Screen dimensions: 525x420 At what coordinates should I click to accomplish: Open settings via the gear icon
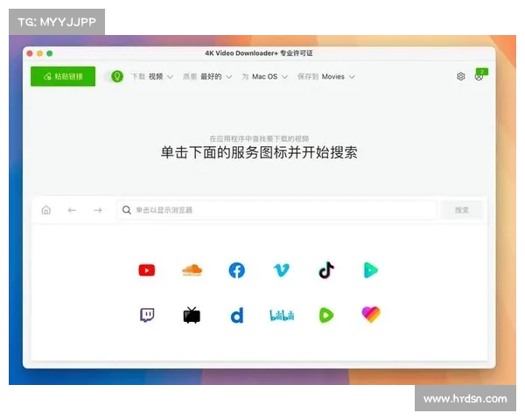click(461, 76)
